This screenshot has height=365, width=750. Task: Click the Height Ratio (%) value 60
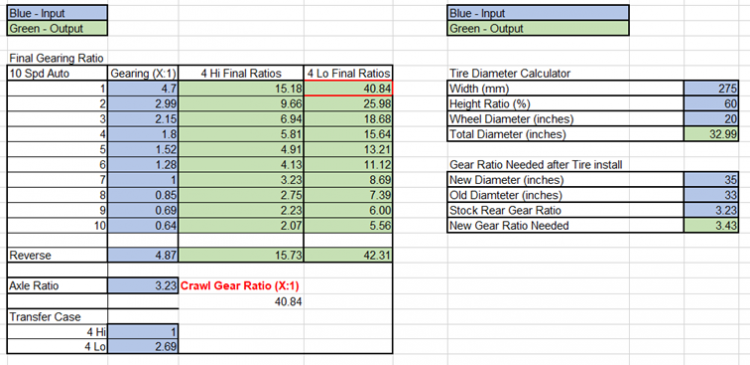[x=711, y=104]
